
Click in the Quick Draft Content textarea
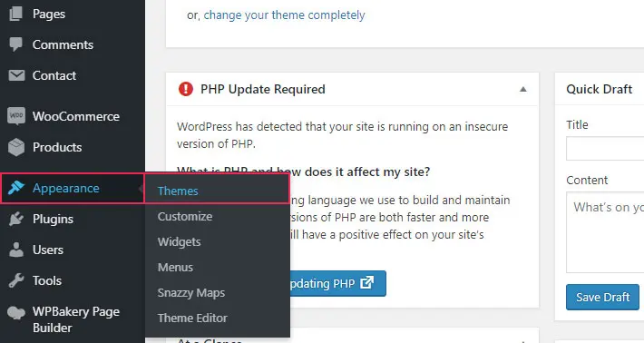pos(605,232)
